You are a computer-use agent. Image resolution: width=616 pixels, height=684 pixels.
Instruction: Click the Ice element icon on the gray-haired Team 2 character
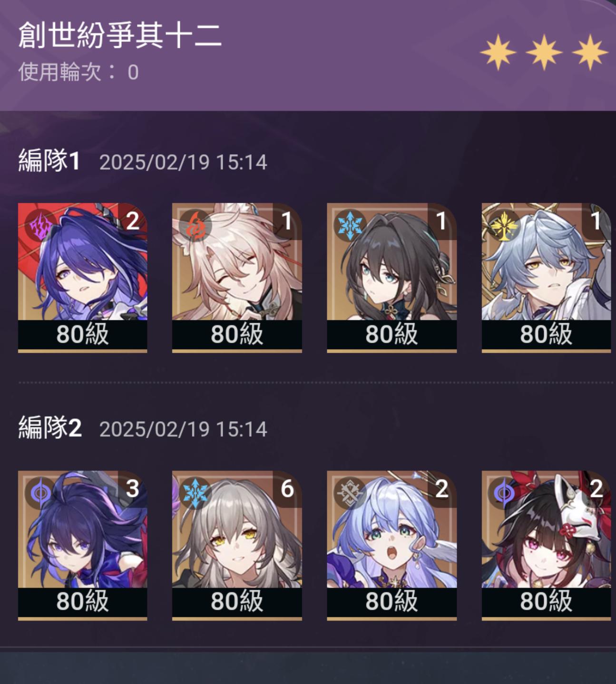click(195, 493)
